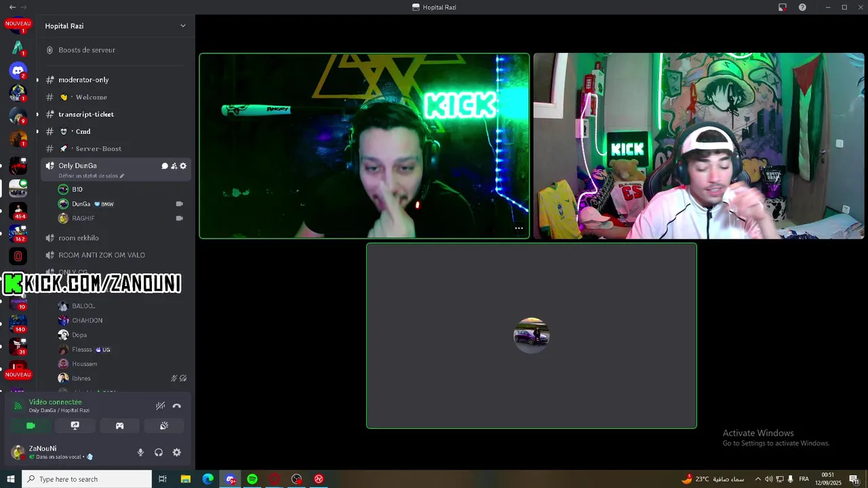Focus the avatar-only participant tile
The height and width of the screenshot is (488, 868).
(x=532, y=335)
